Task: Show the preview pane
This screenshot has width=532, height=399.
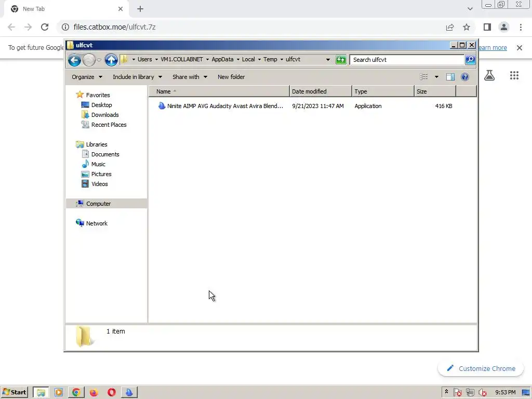Action: pos(450,77)
